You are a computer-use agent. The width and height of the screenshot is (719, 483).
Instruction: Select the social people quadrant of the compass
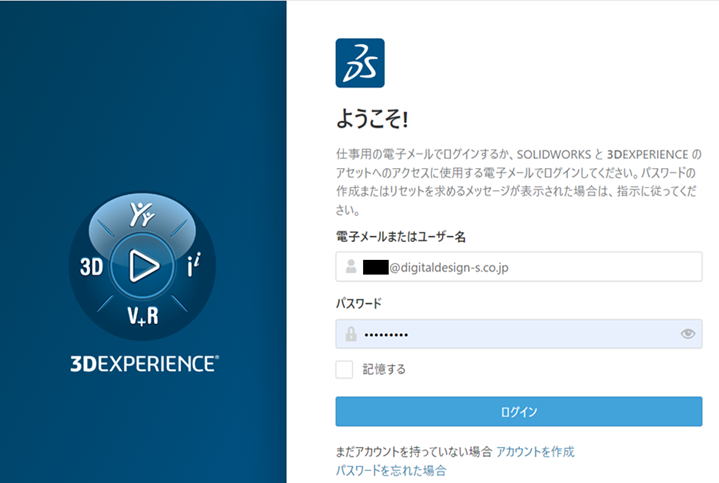click(x=142, y=214)
